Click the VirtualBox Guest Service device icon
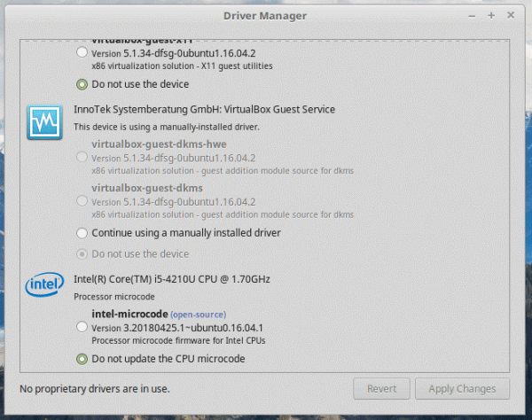Image resolution: width=532 pixels, height=420 pixels. click(45, 122)
